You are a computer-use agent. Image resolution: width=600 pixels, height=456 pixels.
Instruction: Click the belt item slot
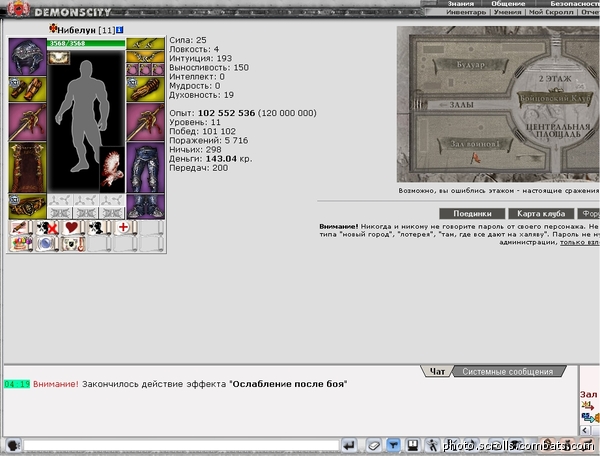click(x=28, y=207)
